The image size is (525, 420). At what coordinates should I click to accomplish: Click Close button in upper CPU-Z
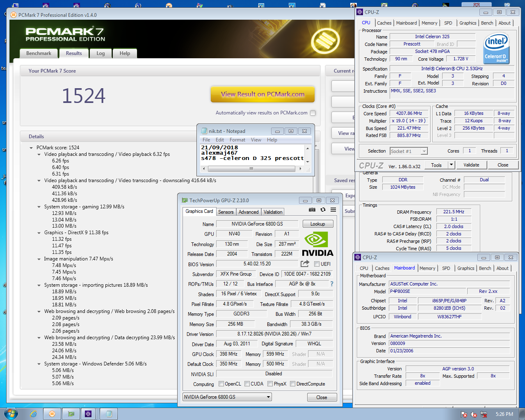(x=503, y=165)
